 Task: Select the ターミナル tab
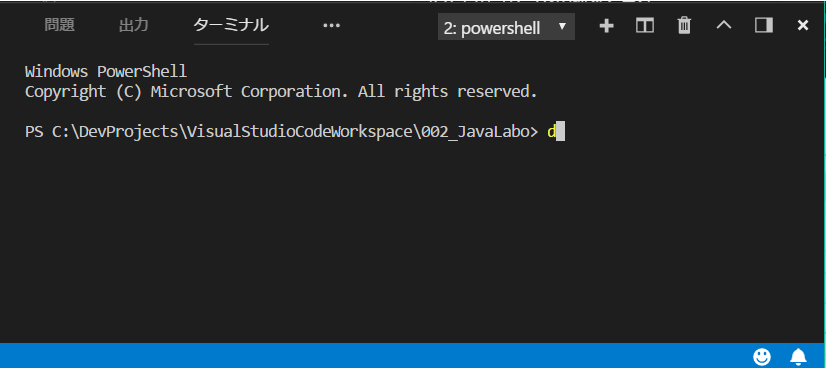(231, 25)
